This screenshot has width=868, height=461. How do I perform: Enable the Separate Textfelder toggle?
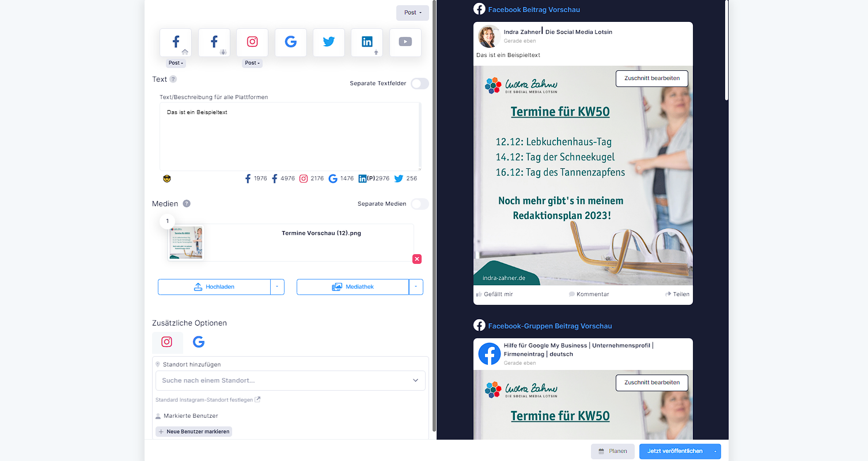click(x=419, y=84)
